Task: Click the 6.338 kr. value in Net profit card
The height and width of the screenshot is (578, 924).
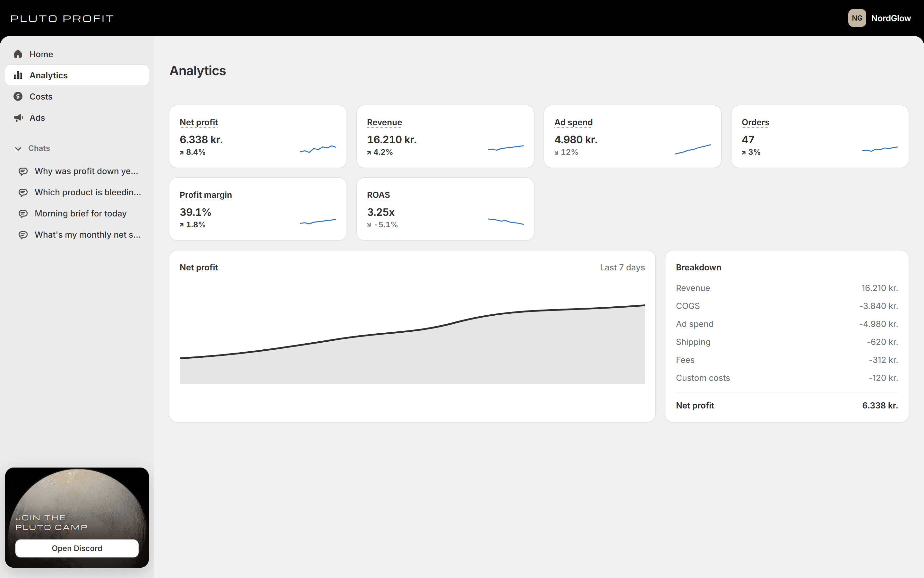Action: pyautogui.click(x=201, y=140)
